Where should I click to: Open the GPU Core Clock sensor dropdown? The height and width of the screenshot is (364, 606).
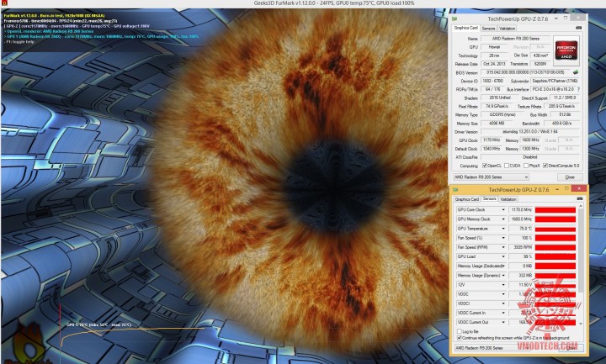503,209
